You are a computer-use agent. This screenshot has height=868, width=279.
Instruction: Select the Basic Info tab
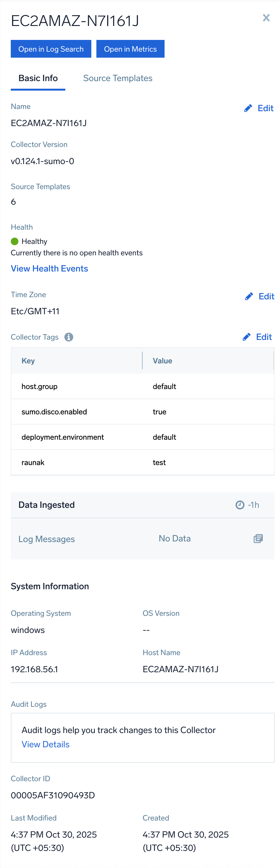[38, 78]
